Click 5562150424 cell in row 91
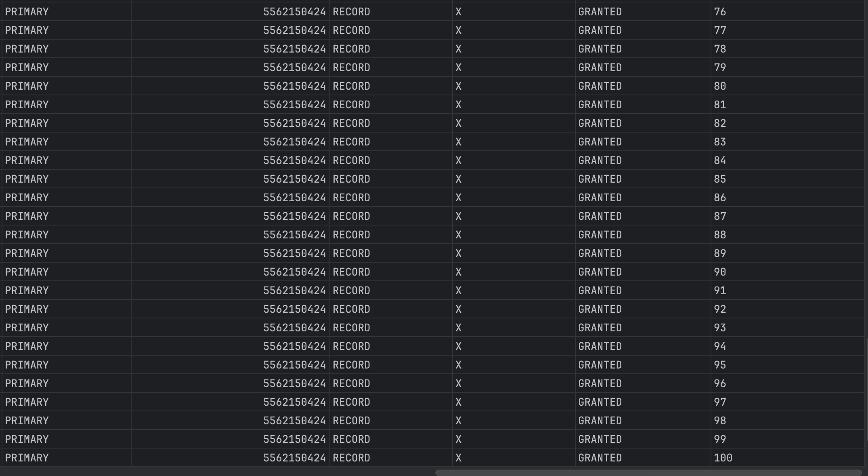868x476 pixels. 294,291
